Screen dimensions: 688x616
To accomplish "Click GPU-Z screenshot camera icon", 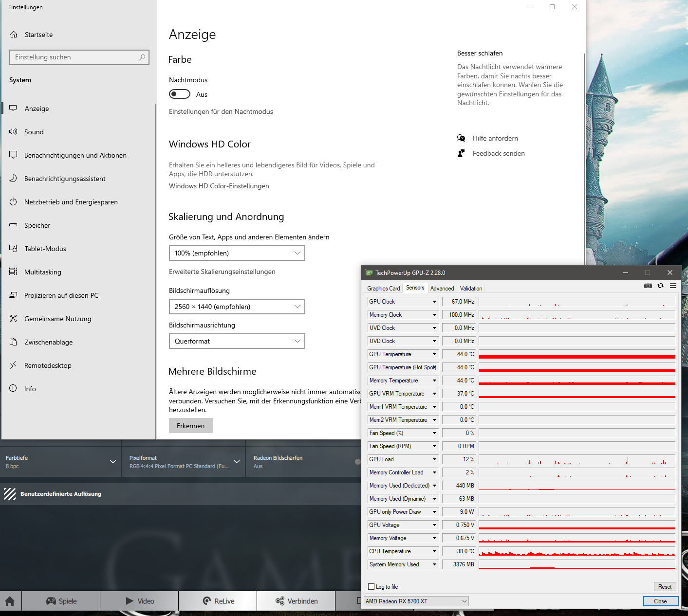I will tap(648, 286).
